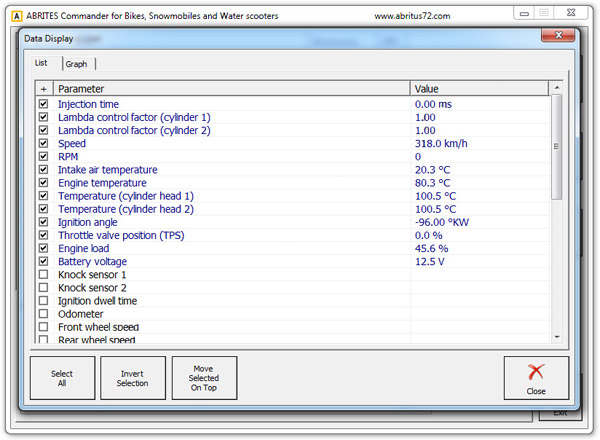
Task: Click the Select All button
Action: coord(62,378)
